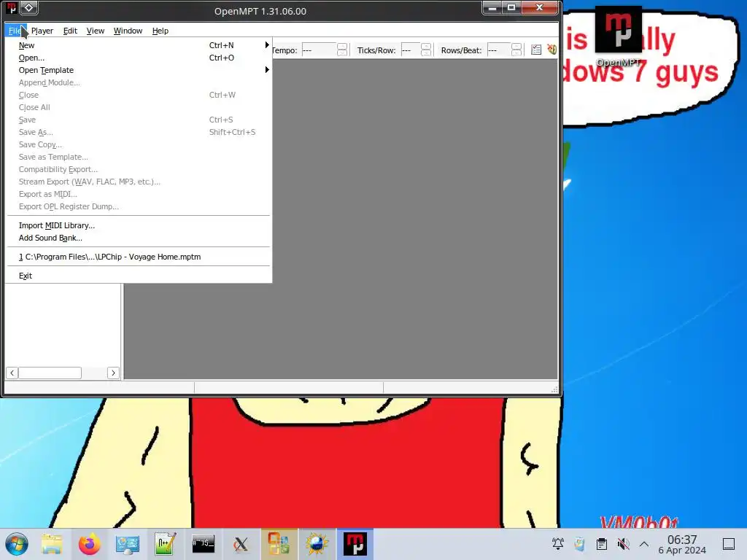
Task: Click the diamond pin icon in title bar
Action: 29,7
